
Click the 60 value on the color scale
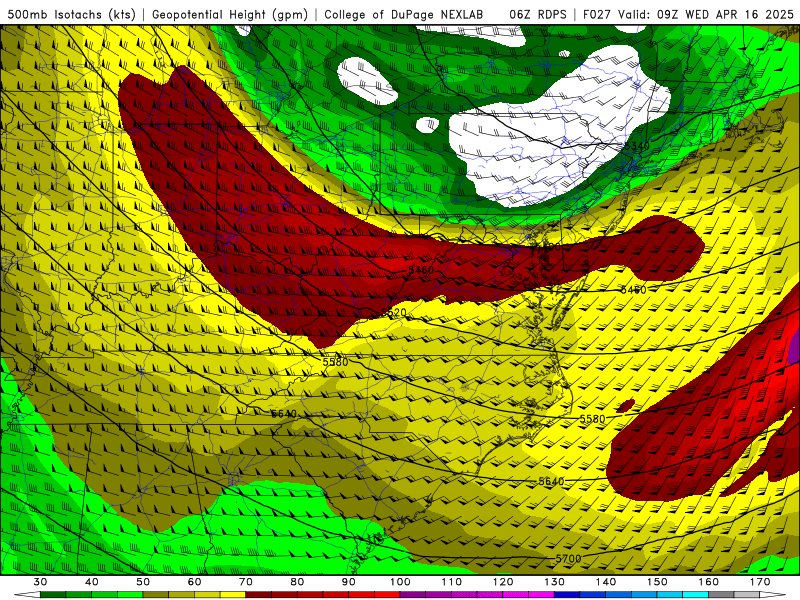click(x=194, y=582)
